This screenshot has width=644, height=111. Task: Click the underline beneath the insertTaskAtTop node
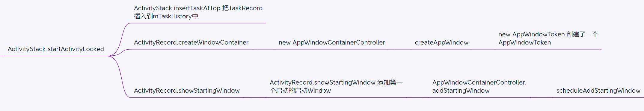pos(198,23)
